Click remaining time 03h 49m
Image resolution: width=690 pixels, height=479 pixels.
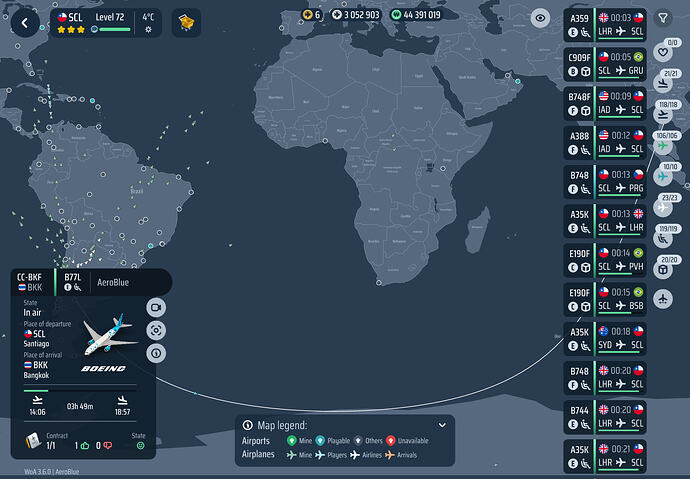point(80,406)
